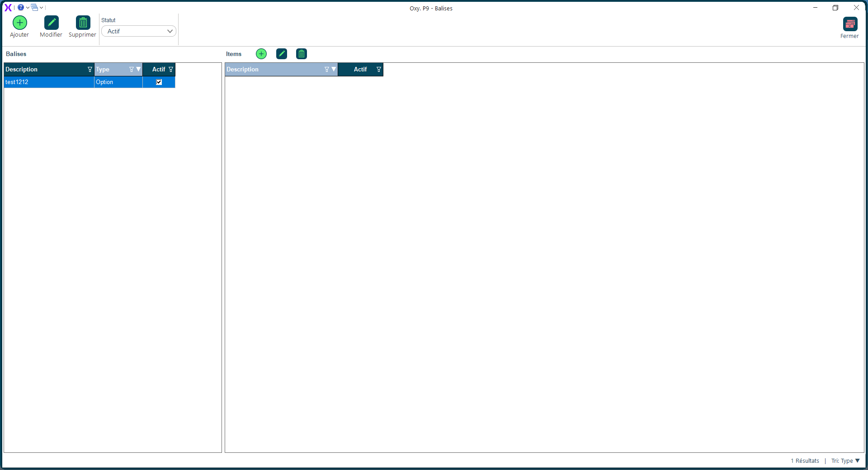The height and width of the screenshot is (470, 868).
Task: Expand dropdown arrow next to windows icon
Action: tap(41, 7)
